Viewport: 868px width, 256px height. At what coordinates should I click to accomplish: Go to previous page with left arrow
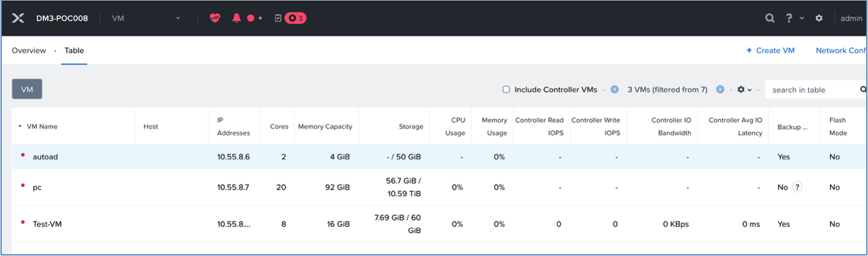click(615, 89)
